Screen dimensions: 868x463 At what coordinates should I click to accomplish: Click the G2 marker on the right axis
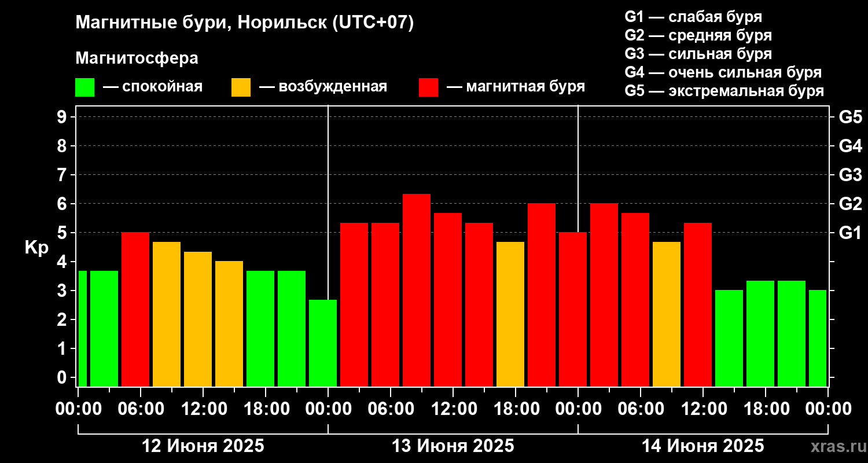(x=850, y=204)
